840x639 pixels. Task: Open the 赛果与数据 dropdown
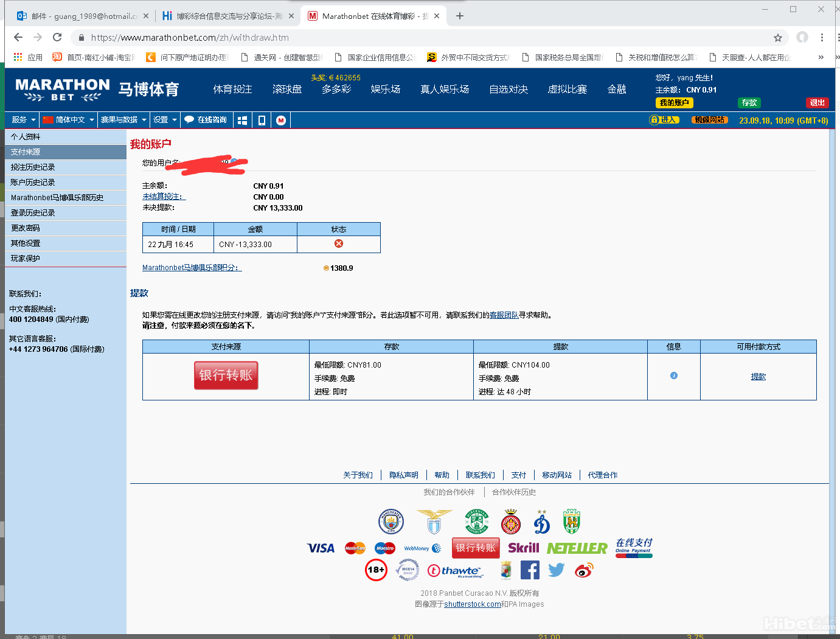click(123, 120)
